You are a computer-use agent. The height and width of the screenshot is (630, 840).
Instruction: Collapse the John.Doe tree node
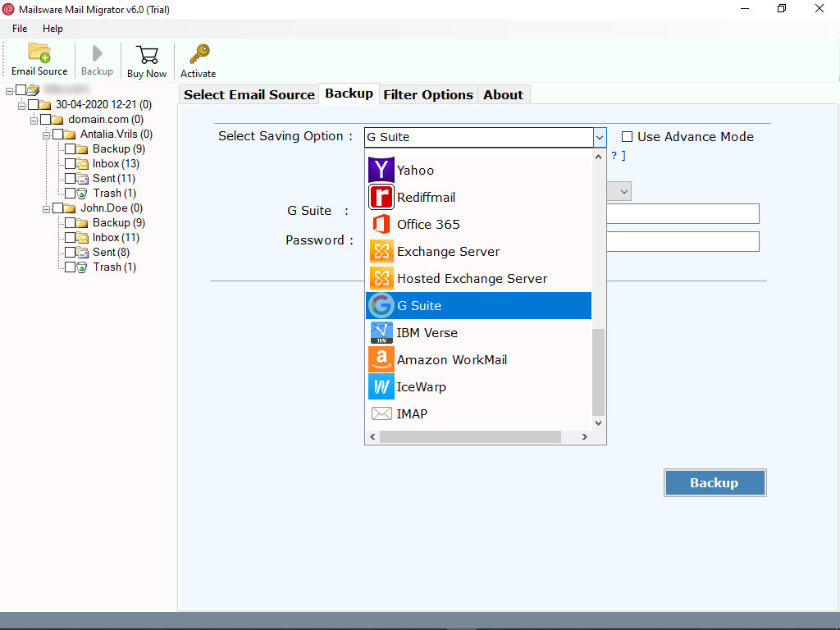click(x=46, y=209)
